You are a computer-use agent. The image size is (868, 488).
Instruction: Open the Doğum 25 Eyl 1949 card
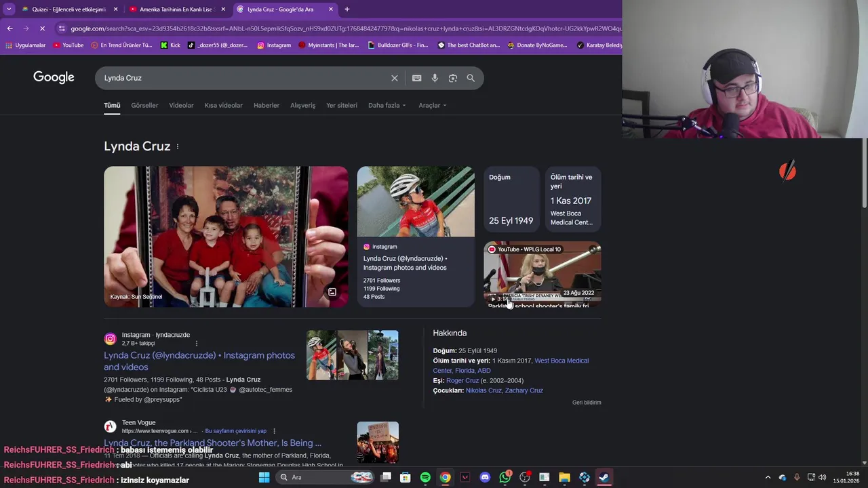click(x=511, y=199)
